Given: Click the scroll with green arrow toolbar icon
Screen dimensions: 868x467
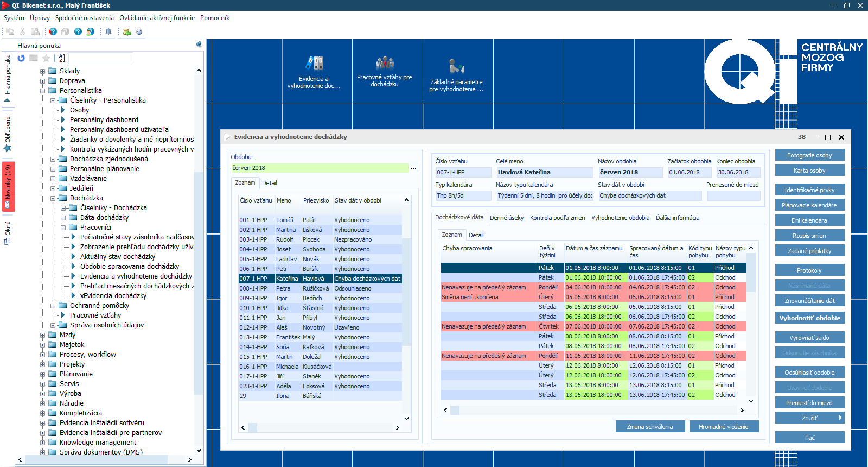Looking at the screenshot, I should pyautogui.click(x=126, y=31).
